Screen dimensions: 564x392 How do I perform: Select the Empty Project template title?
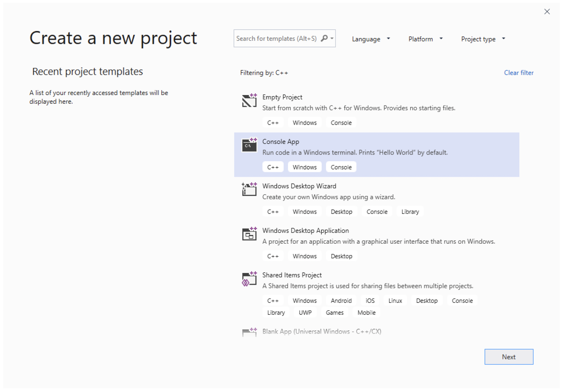pyautogui.click(x=282, y=97)
